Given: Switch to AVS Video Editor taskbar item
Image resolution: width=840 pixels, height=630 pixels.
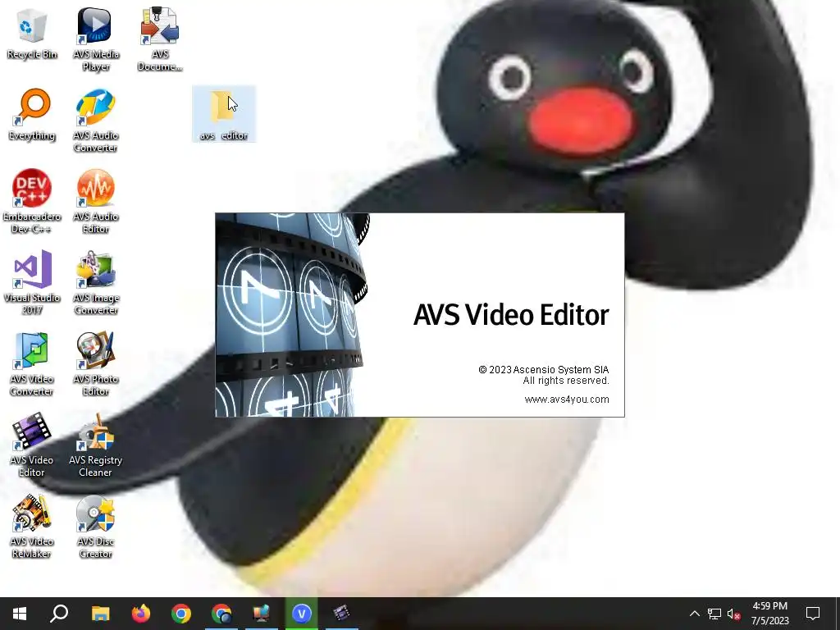Looking at the screenshot, I should (342, 614).
